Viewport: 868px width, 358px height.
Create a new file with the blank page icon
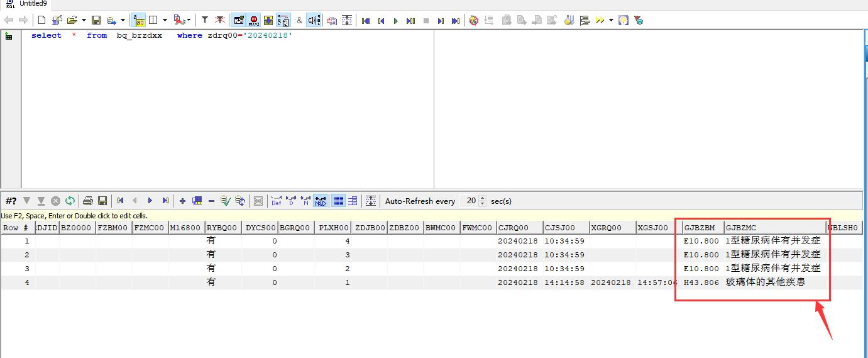42,20
